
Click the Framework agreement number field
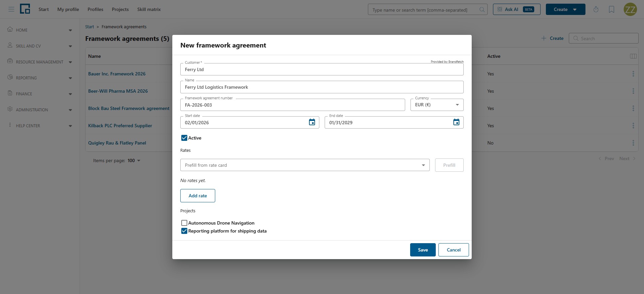tap(292, 105)
